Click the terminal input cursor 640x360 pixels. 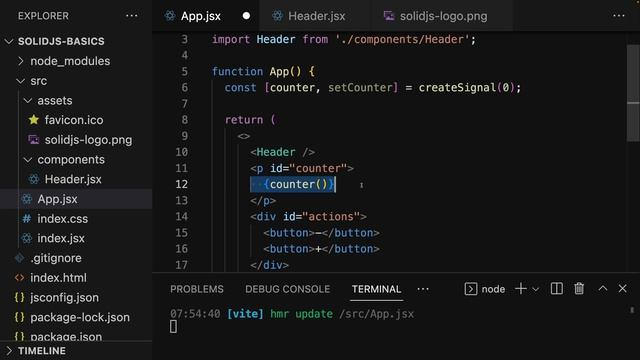(173, 327)
